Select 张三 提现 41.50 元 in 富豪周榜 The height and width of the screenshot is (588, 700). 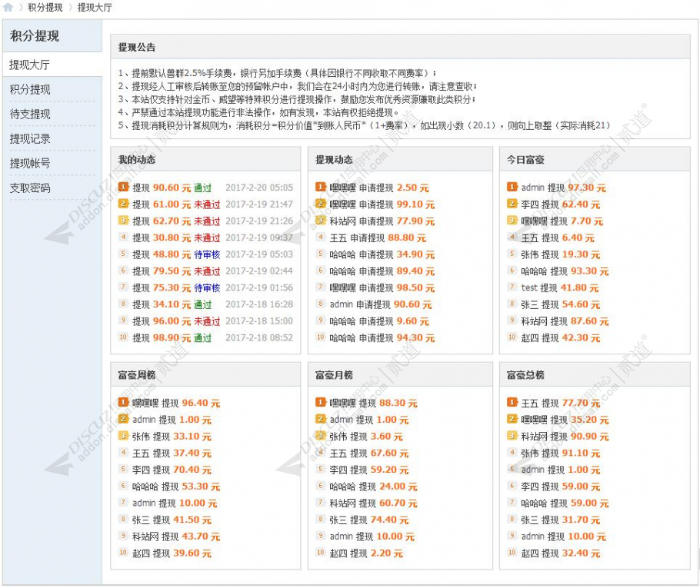pos(172,520)
